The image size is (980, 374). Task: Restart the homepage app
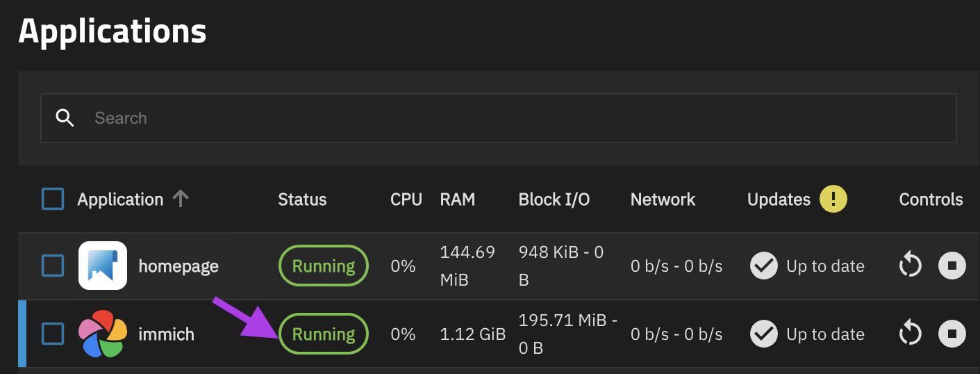click(x=910, y=266)
